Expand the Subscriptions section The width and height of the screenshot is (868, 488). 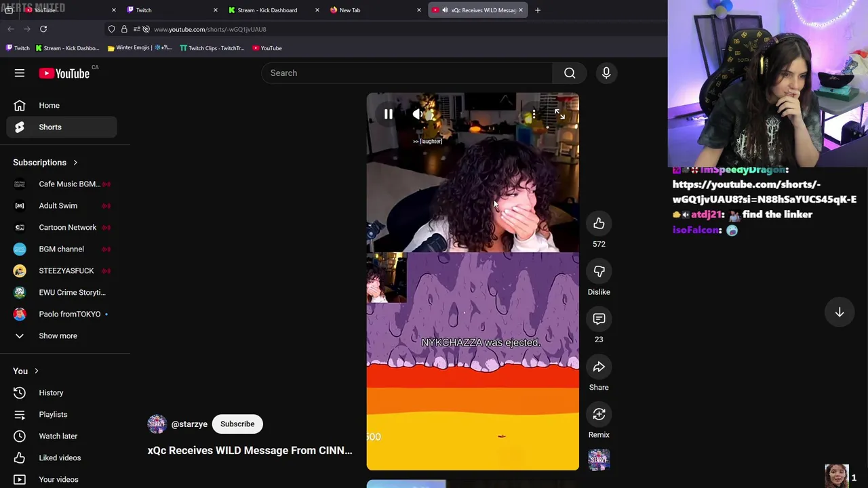point(45,163)
